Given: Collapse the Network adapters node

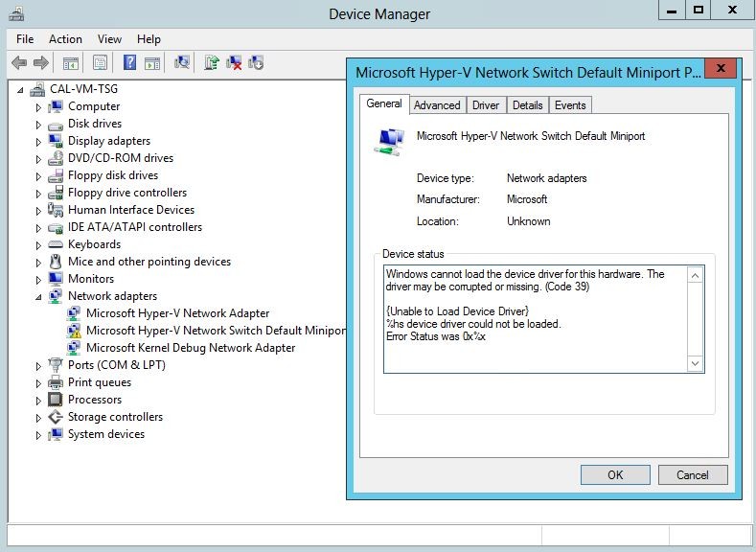Looking at the screenshot, I should pyautogui.click(x=39, y=297).
